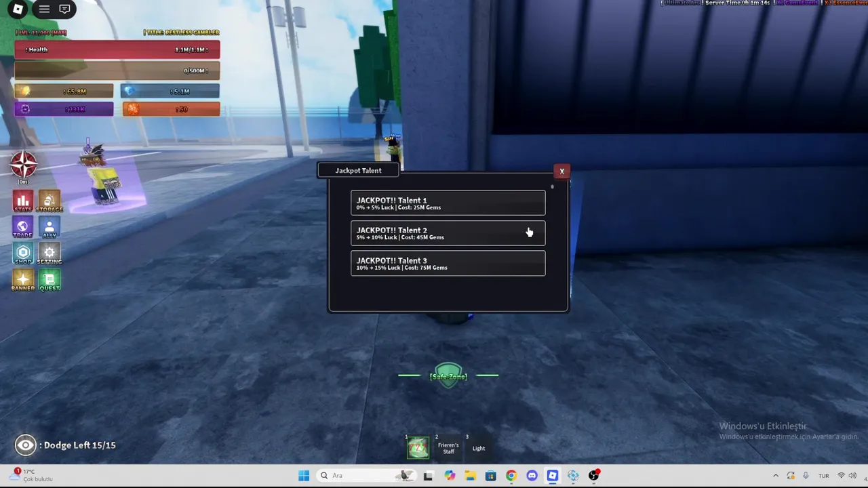This screenshot has height=488, width=868.
Task: Click the purple 231K currency bar
Action: [x=64, y=108]
